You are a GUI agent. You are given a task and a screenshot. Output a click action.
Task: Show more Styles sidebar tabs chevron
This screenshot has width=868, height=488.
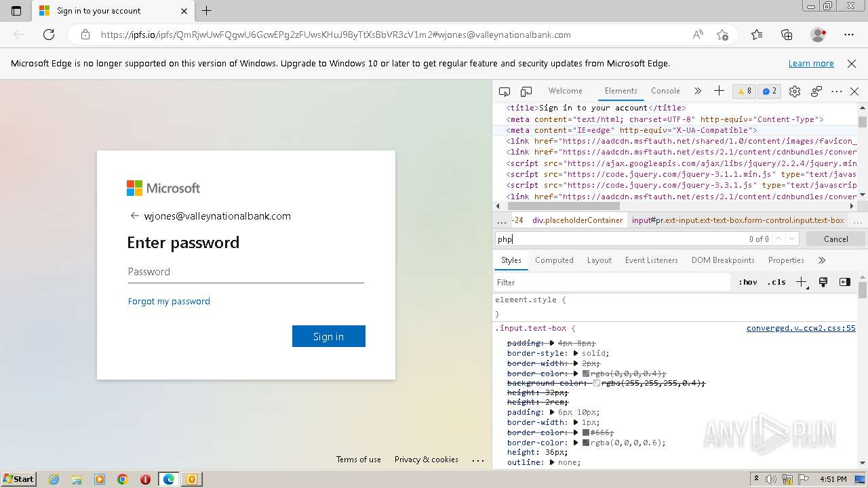coord(822,260)
